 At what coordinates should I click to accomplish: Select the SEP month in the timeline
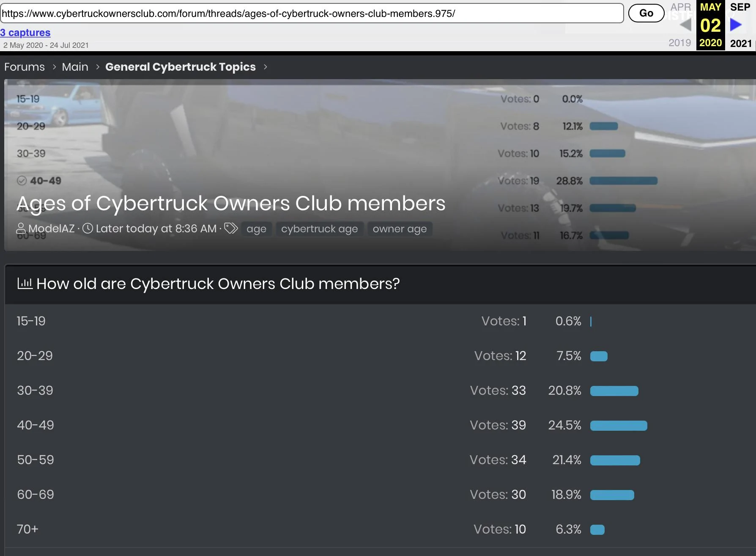740,7
